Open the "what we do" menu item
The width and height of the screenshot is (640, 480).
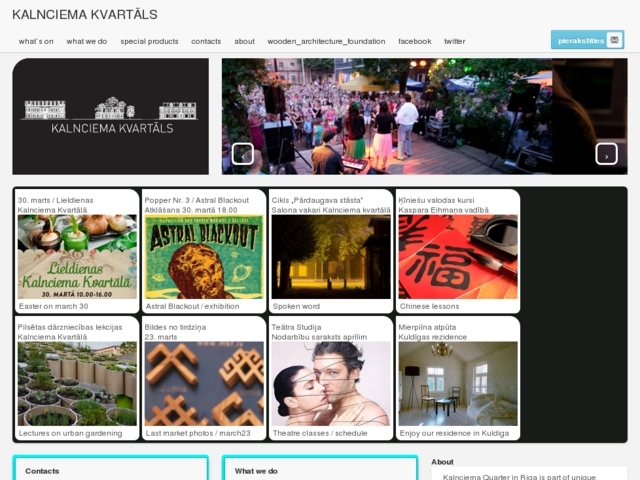(87, 41)
